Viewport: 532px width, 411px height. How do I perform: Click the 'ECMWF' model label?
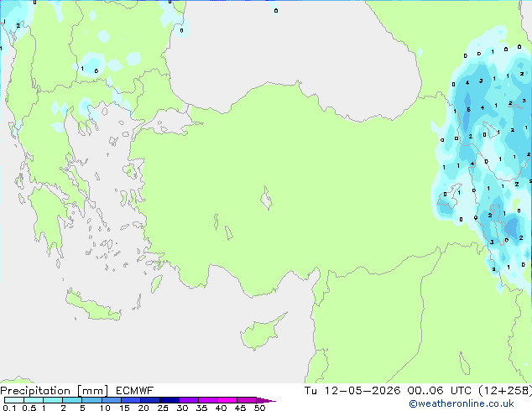[134, 391]
